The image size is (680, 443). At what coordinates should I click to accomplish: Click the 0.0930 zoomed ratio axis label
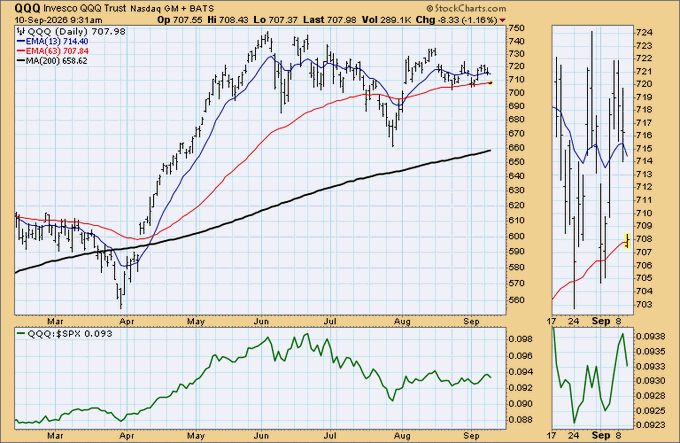pos(650,381)
